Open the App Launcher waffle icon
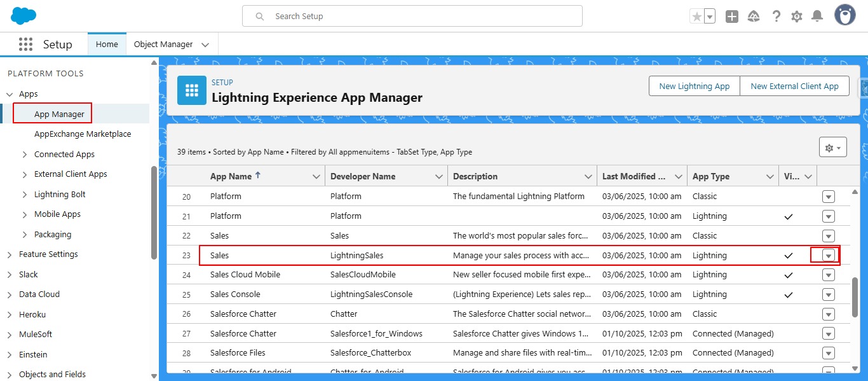 (x=25, y=45)
